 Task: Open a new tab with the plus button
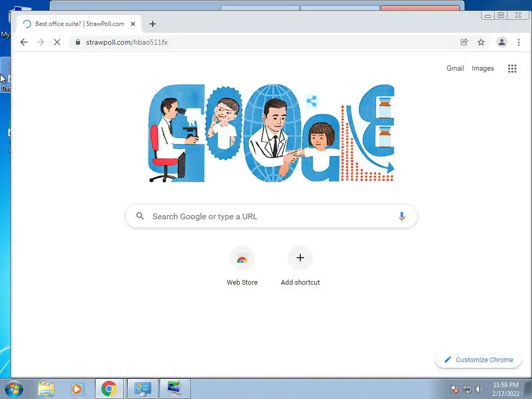click(x=153, y=24)
